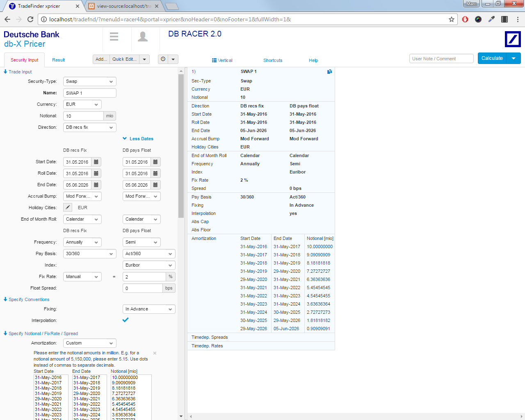Click the user profile icon
525x420 pixels.
tap(143, 37)
